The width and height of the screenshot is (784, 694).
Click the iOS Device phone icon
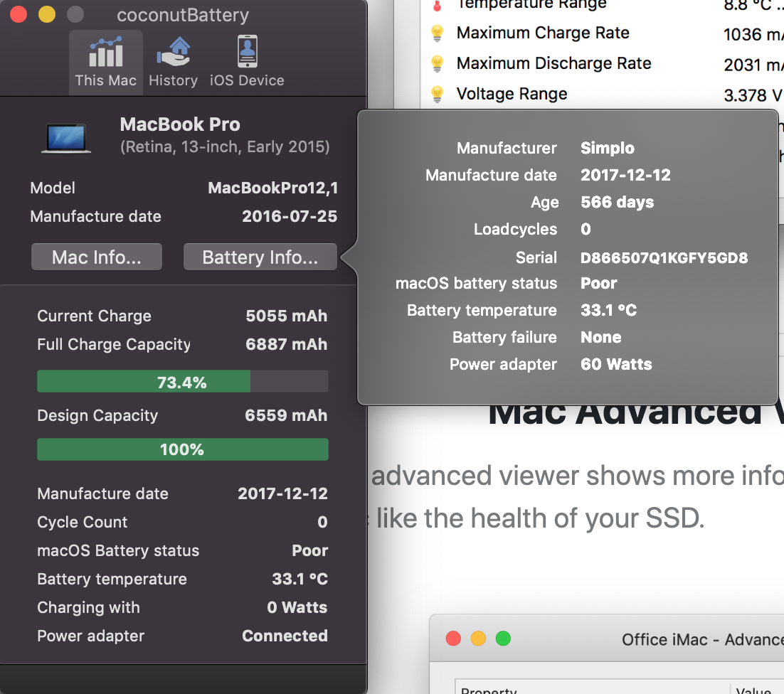point(247,50)
